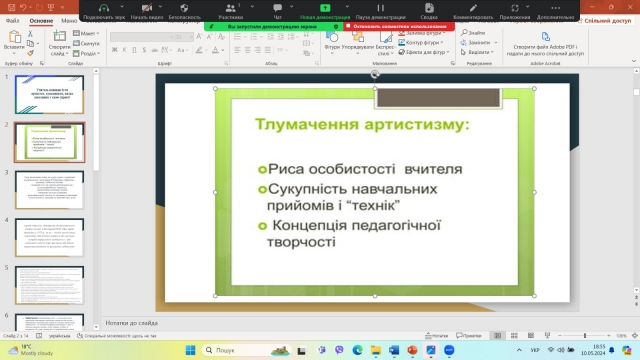Open PowerPoint from the Windows taskbar

(x=412, y=350)
